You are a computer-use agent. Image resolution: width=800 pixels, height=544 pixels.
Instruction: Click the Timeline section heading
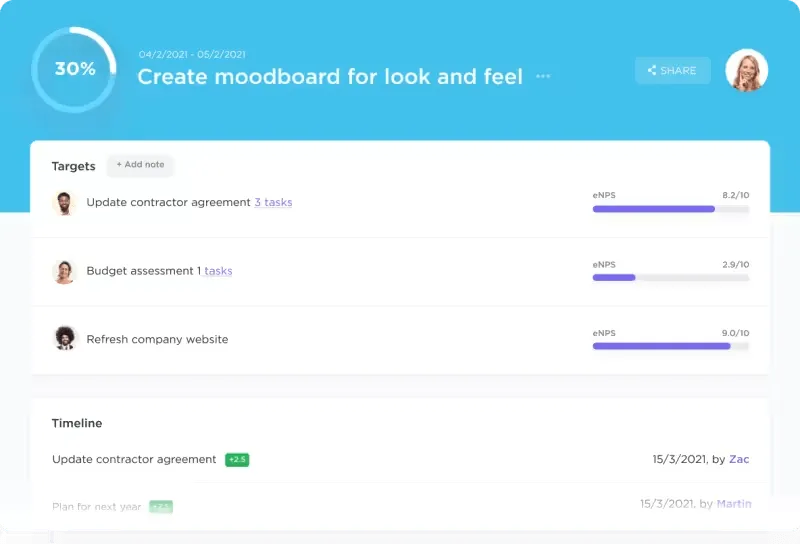point(77,423)
